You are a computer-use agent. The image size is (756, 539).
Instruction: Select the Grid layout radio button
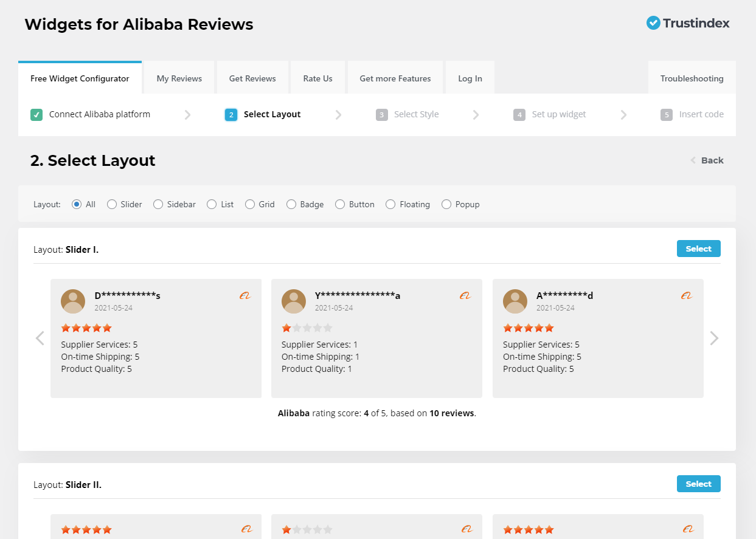(x=250, y=204)
